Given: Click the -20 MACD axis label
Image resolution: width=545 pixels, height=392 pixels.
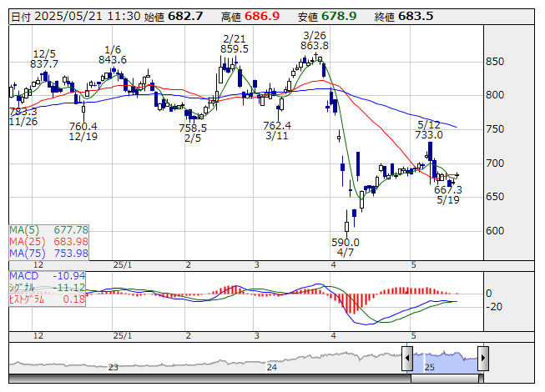Looking at the screenshot, I should (x=493, y=307).
